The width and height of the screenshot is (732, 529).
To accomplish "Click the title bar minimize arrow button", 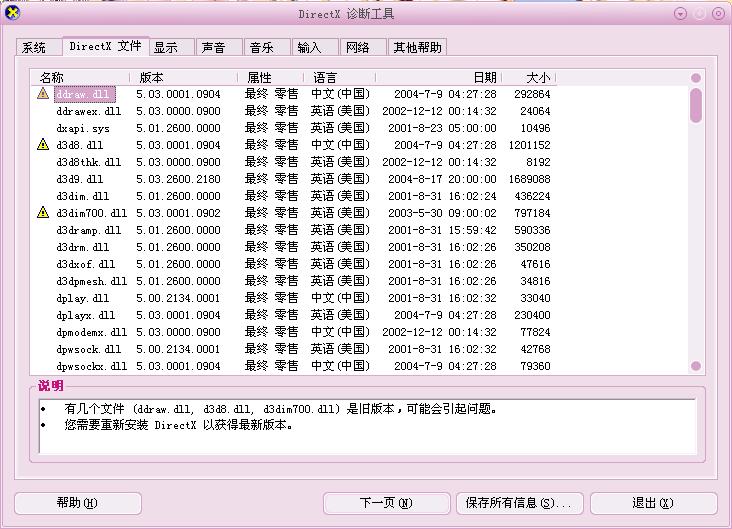I will (x=680, y=14).
